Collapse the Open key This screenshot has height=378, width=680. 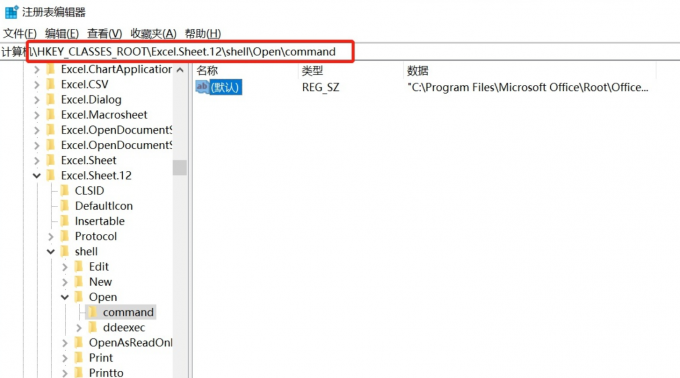pyautogui.click(x=65, y=297)
